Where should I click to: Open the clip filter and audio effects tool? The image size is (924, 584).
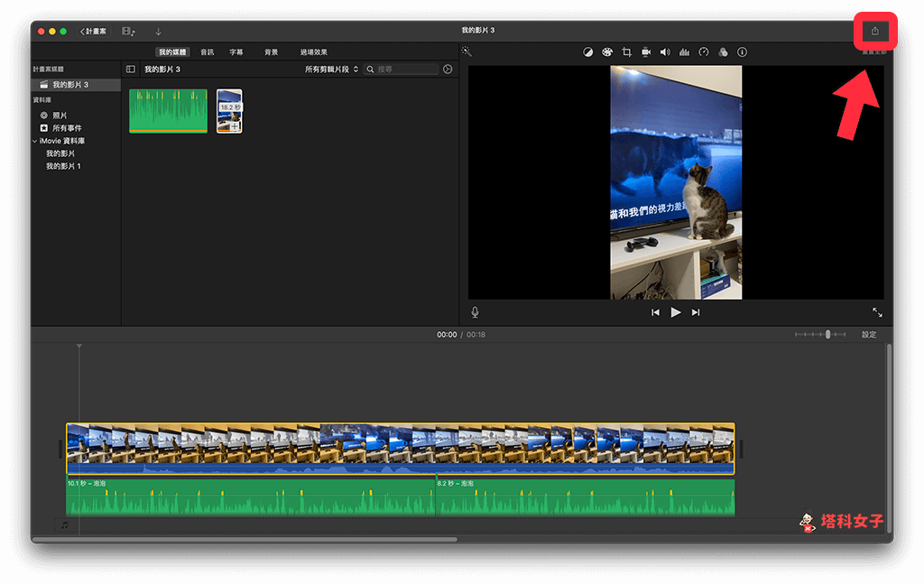click(723, 51)
